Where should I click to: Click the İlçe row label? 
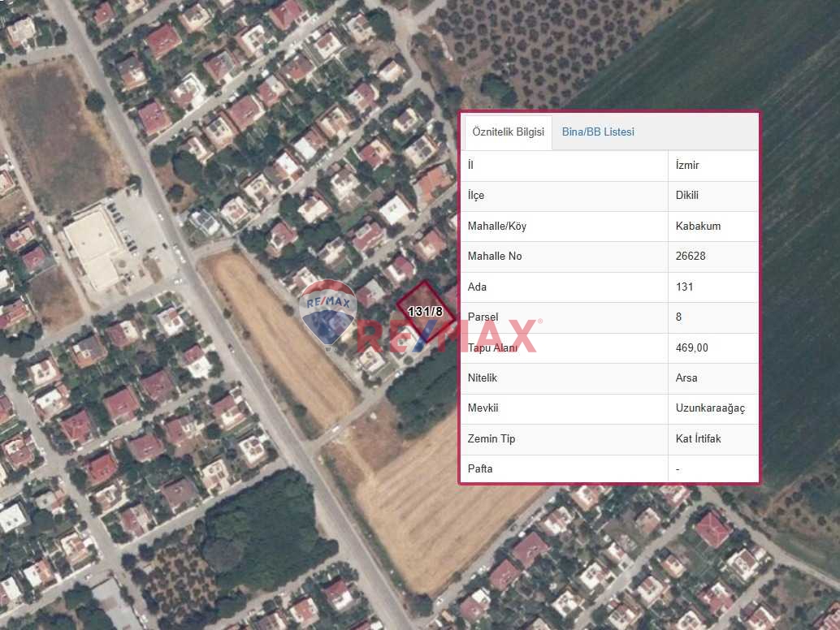click(x=476, y=196)
